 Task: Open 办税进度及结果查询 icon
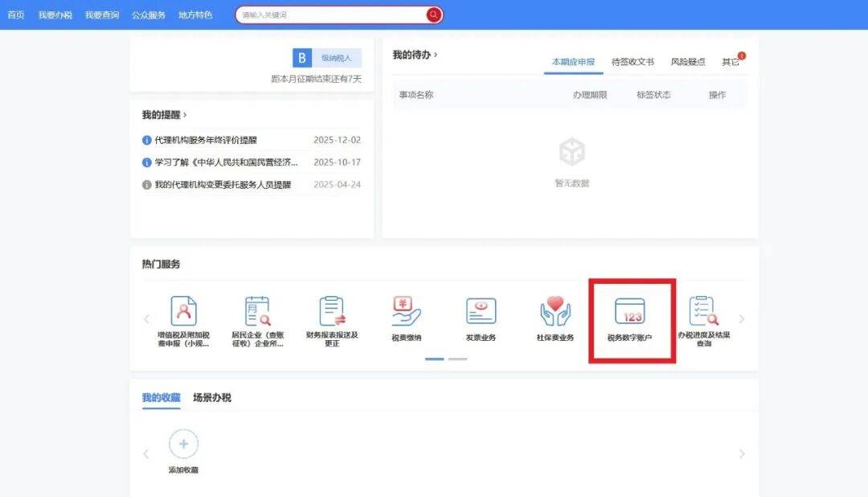tap(702, 311)
